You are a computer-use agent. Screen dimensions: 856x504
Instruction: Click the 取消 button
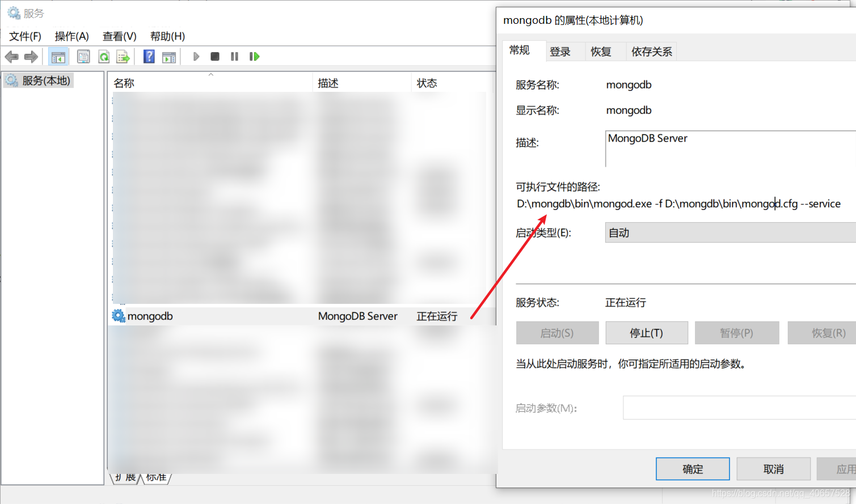tap(773, 469)
